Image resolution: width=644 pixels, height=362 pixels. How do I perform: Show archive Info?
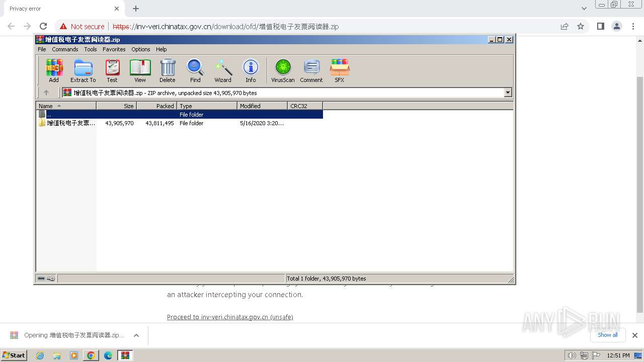point(251,70)
